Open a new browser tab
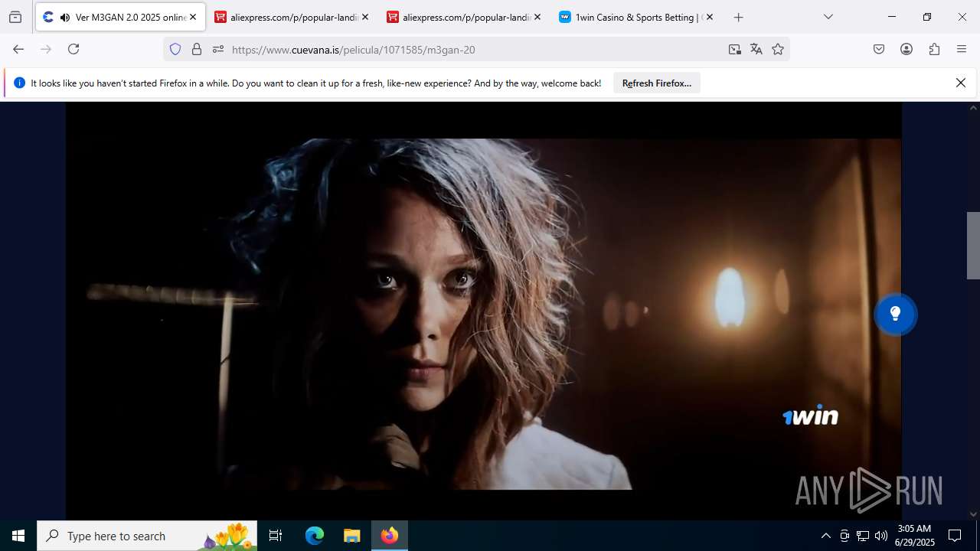 click(738, 17)
